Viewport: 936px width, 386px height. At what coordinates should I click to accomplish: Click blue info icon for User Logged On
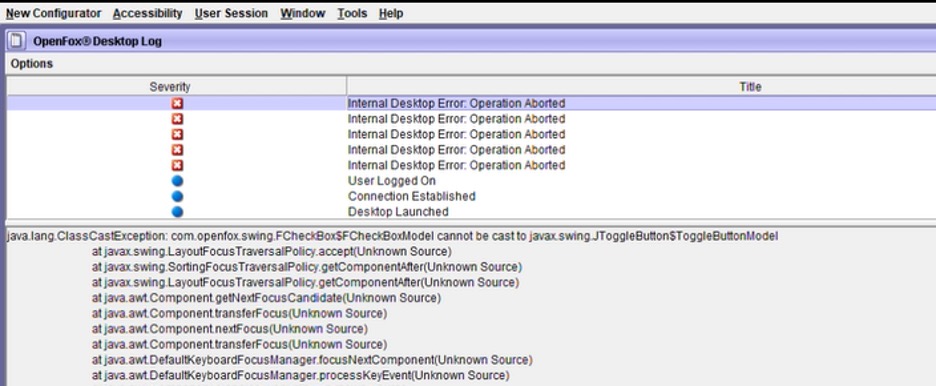point(177,181)
